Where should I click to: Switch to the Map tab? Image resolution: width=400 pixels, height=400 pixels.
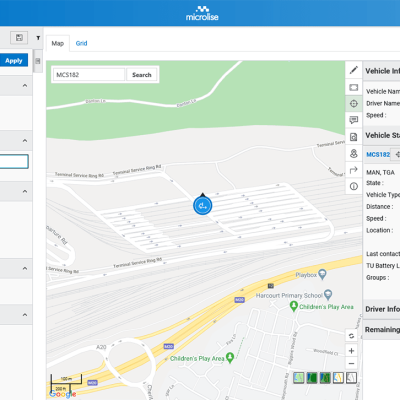57,43
